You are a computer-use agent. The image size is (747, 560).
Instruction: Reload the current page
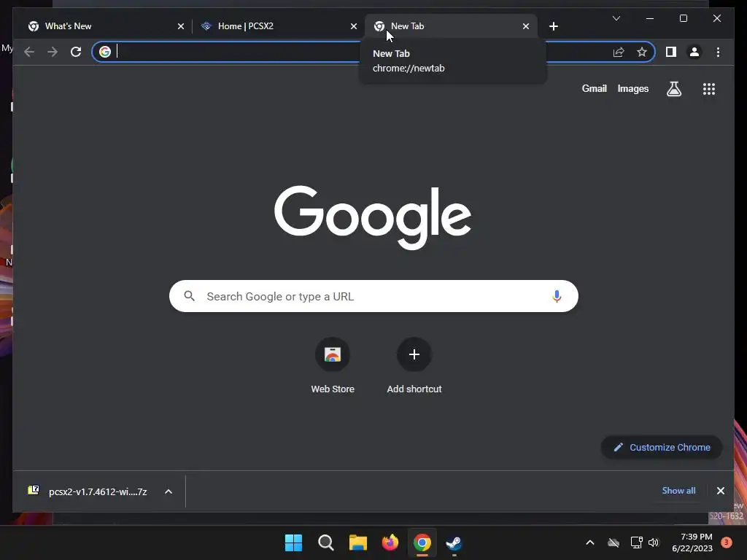coord(76,52)
